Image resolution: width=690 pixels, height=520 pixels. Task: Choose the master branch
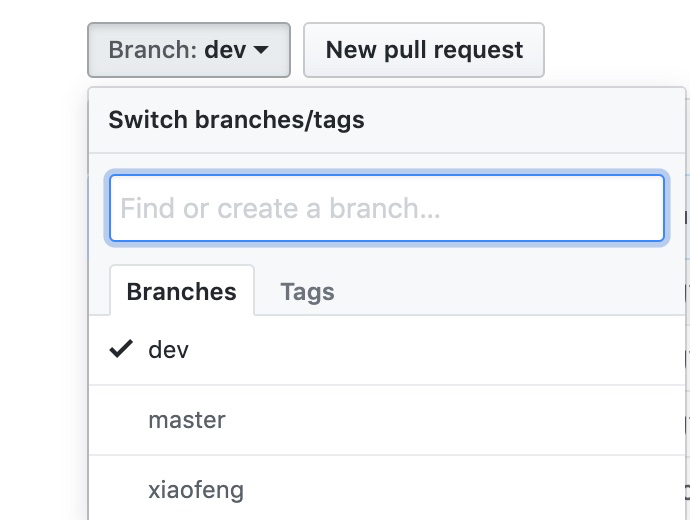(386, 420)
